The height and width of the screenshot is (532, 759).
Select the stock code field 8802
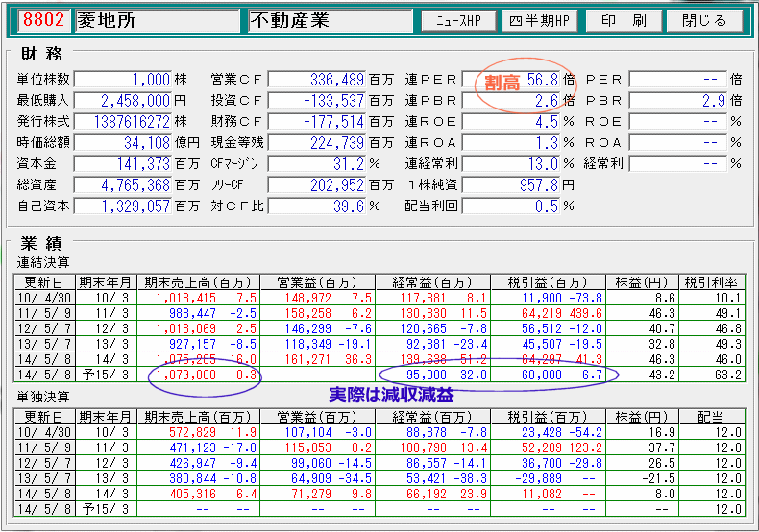pos(44,20)
